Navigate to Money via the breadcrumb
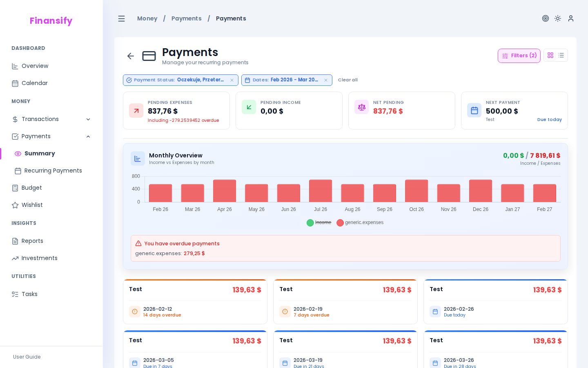The image size is (588, 368). 147,18
